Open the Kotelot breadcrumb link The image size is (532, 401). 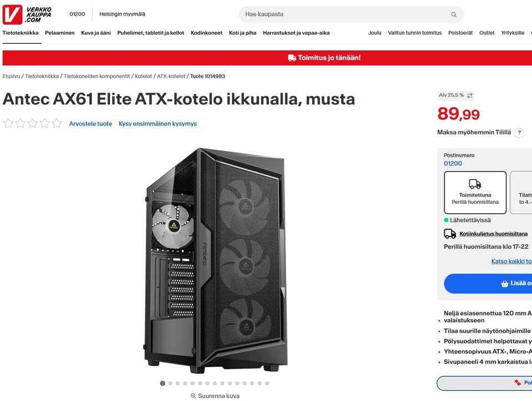point(144,76)
